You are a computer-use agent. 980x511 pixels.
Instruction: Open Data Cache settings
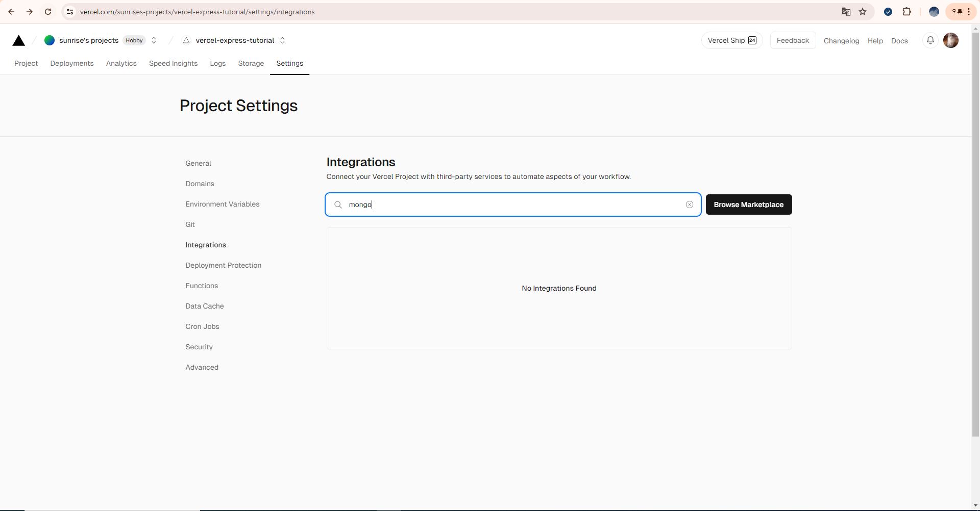coord(205,306)
